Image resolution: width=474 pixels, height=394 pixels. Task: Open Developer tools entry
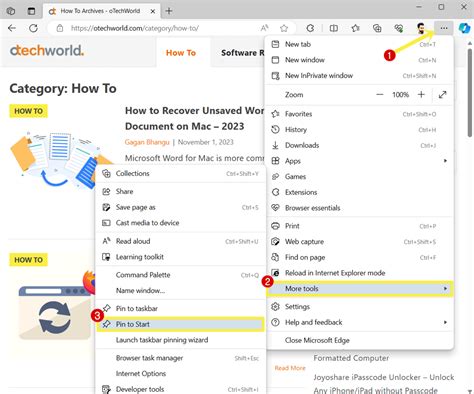tap(180, 389)
